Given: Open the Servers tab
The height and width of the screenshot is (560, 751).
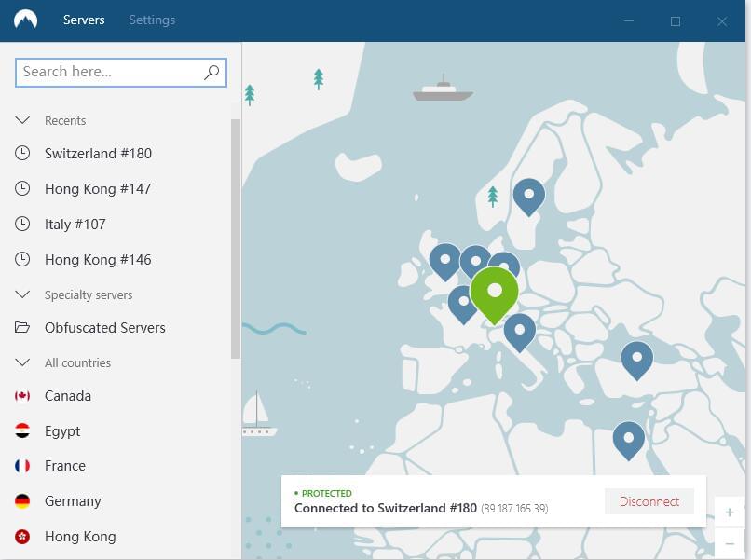Looking at the screenshot, I should tap(84, 20).
